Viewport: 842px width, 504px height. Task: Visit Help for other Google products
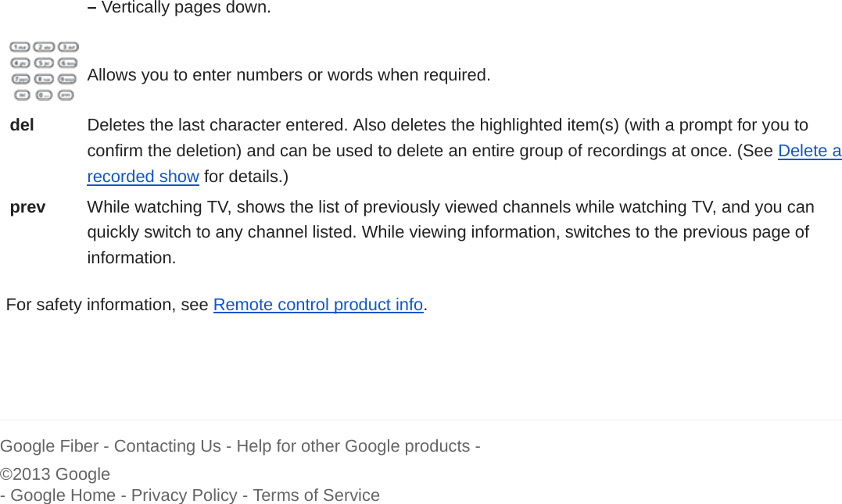(x=353, y=446)
